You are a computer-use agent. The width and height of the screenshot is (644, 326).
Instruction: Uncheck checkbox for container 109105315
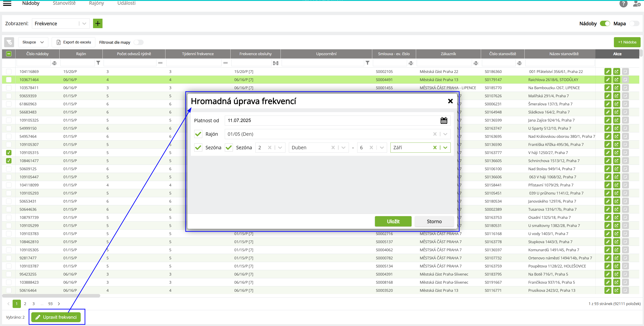(x=9, y=152)
